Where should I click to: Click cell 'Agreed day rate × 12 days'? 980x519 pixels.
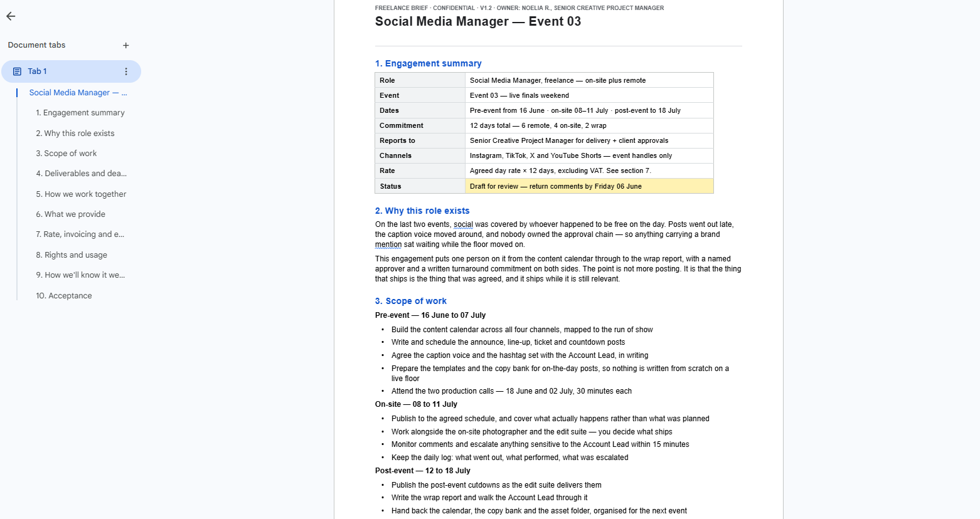coord(589,170)
